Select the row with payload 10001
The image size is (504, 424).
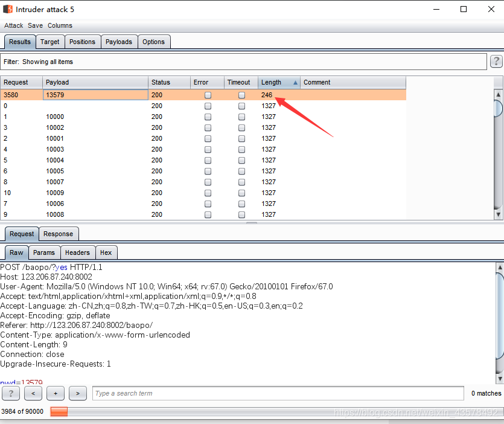[203, 139]
